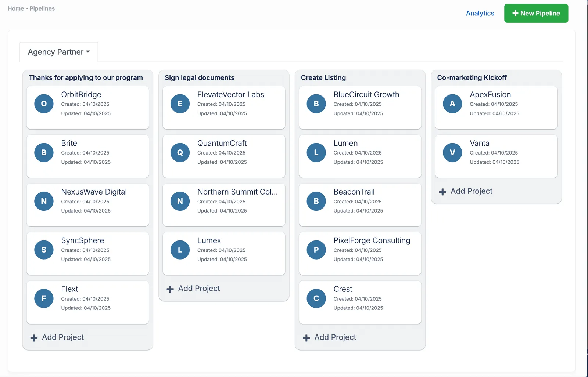Add Project to Thanks for applying column
The width and height of the screenshot is (588, 377).
(63, 337)
